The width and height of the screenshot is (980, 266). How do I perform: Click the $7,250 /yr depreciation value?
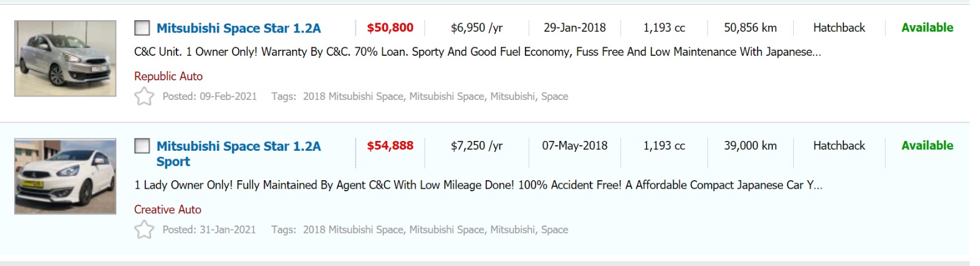tap(477, 146)
